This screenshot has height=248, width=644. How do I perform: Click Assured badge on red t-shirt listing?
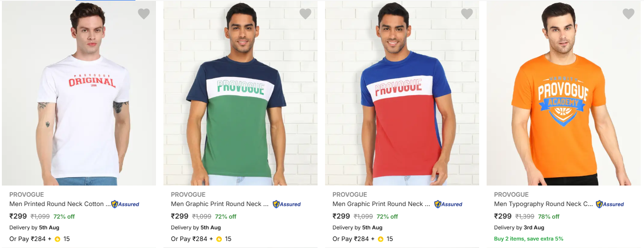click(x=448, y=204)
